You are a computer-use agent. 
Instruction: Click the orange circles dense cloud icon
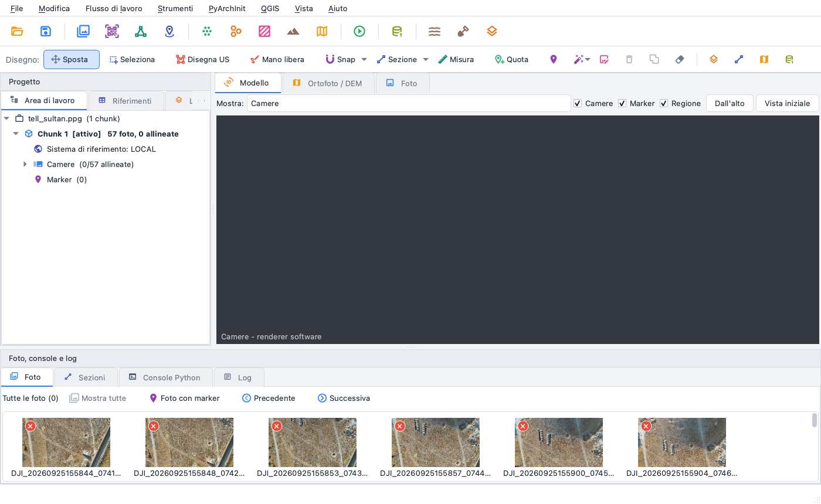pyautogui.click(x=236, y=32)
